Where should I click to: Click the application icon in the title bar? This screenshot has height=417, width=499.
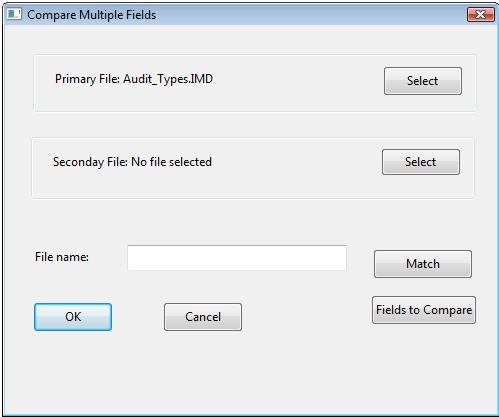pyautogui.click(x=14, y=14)
